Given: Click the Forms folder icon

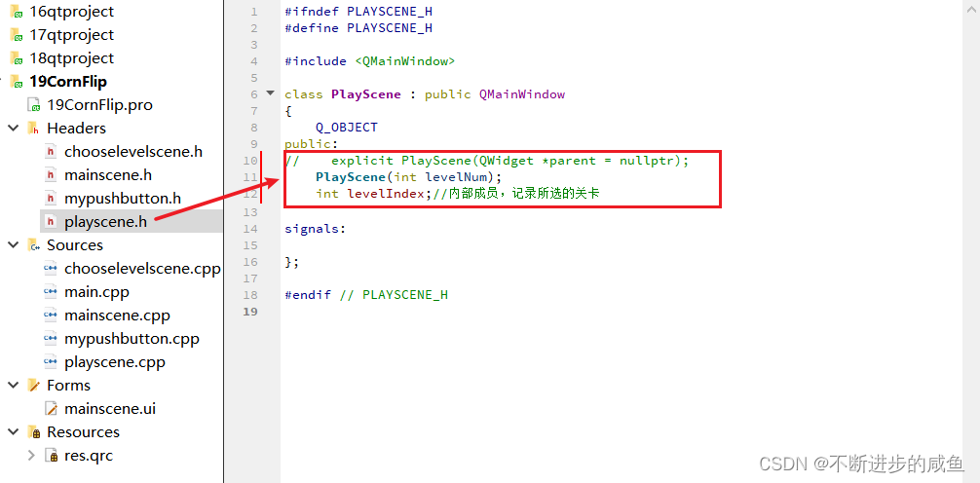Looking at the screenshot, I should click(x=33, y=386).
